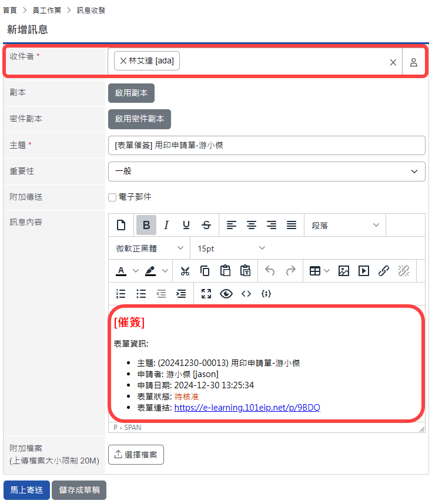Align text center
The width and height of the screenshot is (432, 504).
(252, 225)
